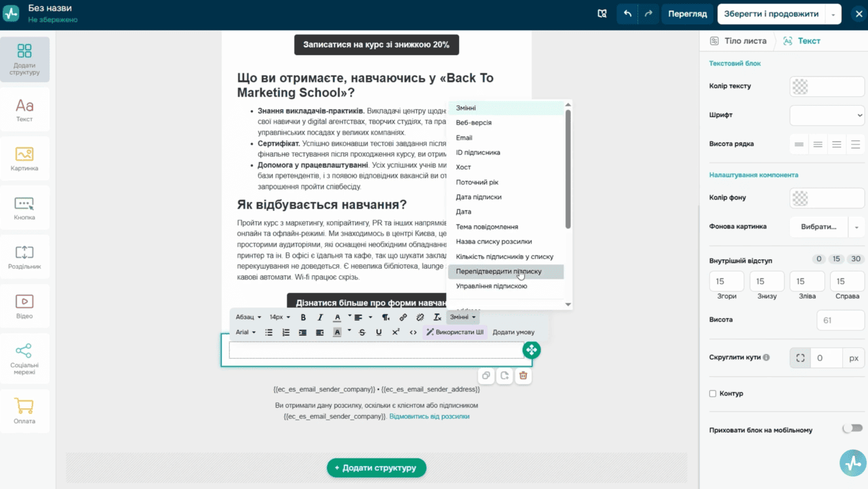The width and height of the screenshot is (868, 489).
Task: Select the widest line height option
Action: click(x=856, y=144)
